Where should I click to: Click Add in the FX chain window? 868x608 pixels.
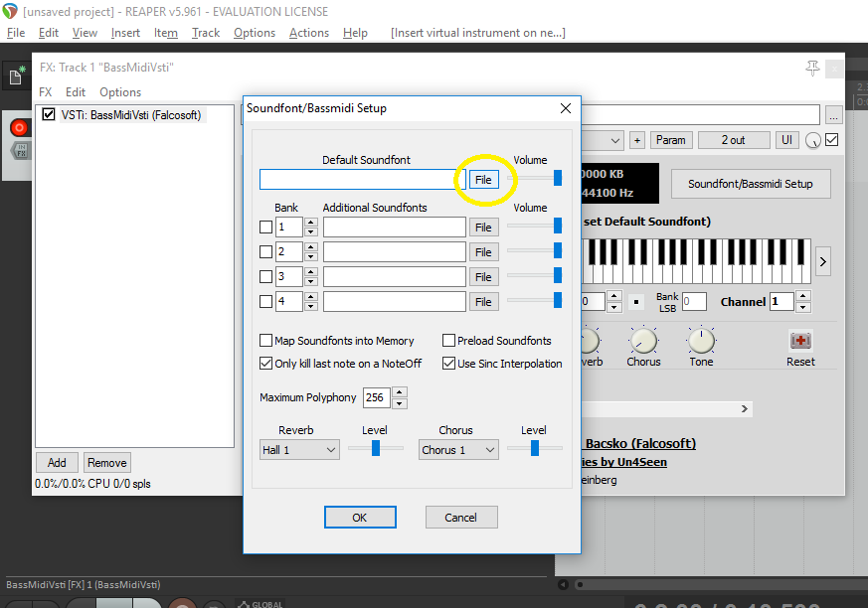(57, 463)
